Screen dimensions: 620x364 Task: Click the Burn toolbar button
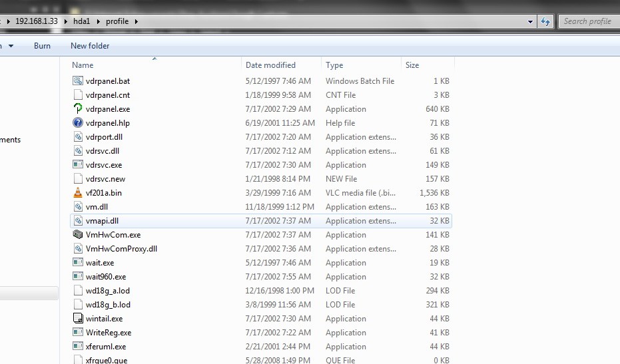click(42, 46)
